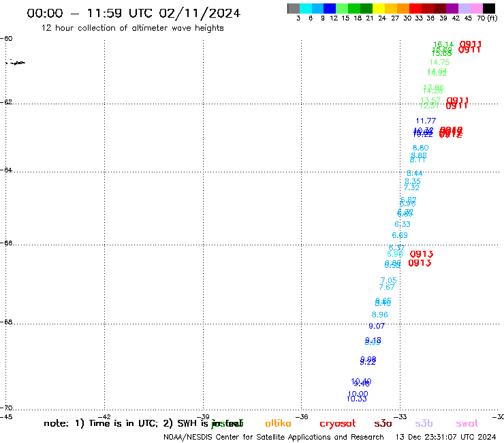Click the '3' label under the color scale
The width and height of the screenshot is (504, 443).
(298, 18)
